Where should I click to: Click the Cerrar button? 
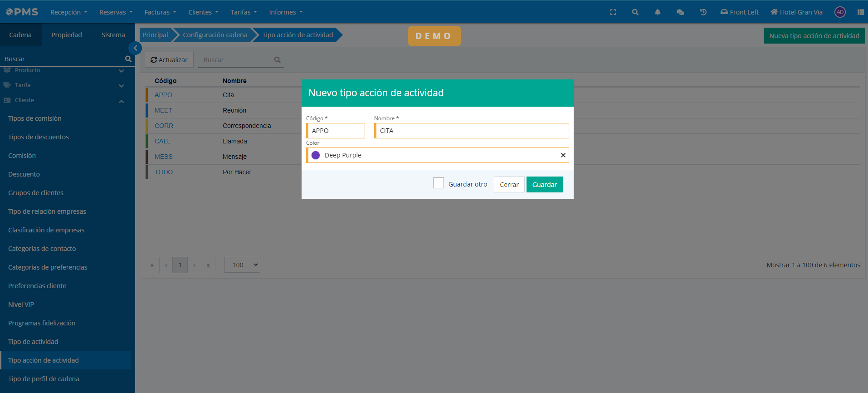[x=509, y=185]
